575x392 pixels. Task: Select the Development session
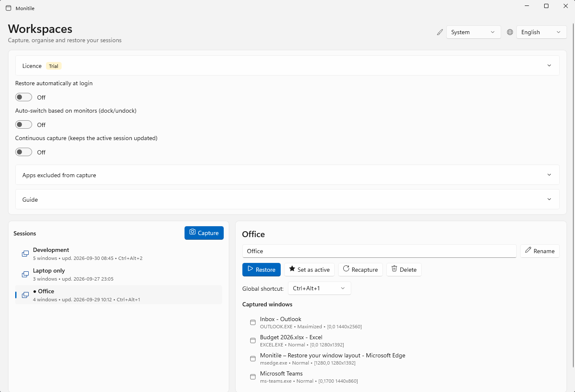pyautogui.click(x=119, y=254)
